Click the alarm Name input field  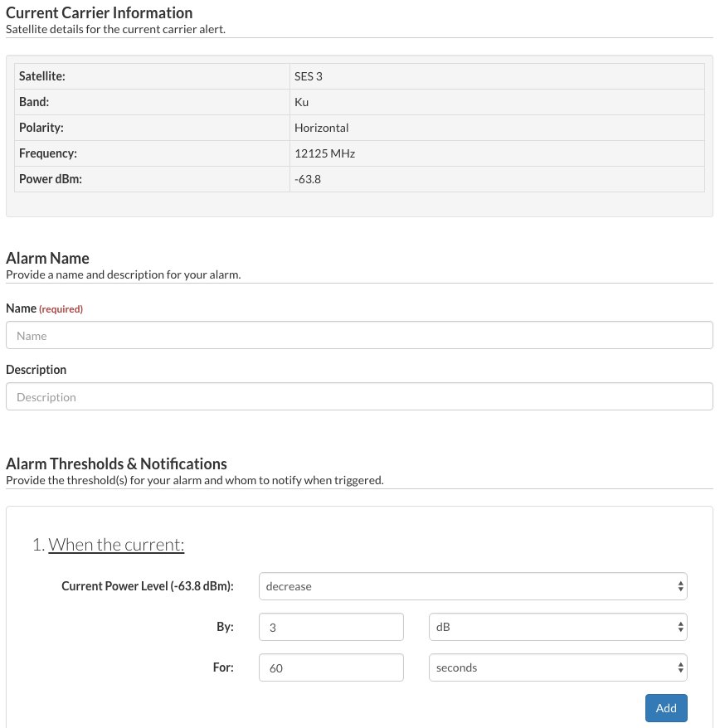(359, 335)
